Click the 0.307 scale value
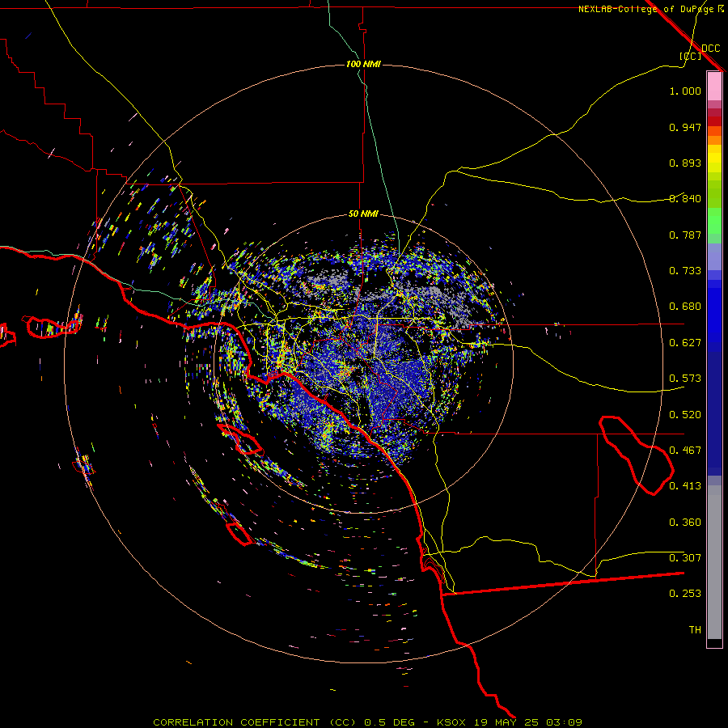The height and width of the screenshot is (728, 728). pyautogui.click(x=685, y=558)
